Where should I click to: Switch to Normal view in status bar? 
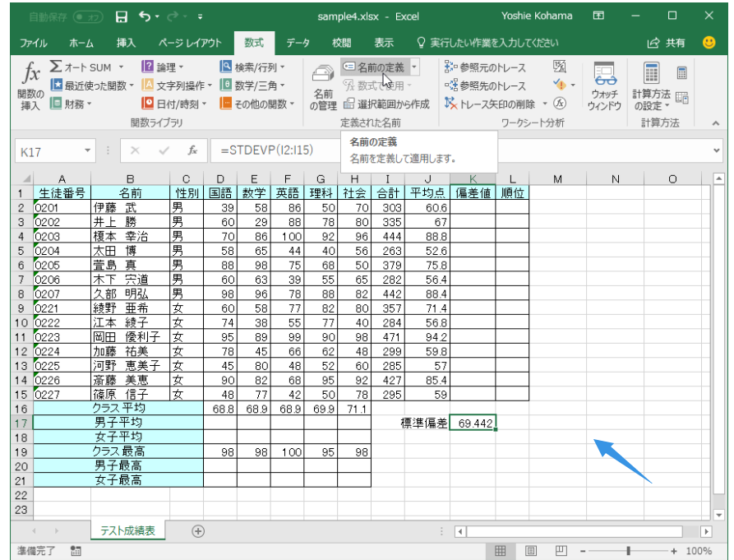click(500, 551)
